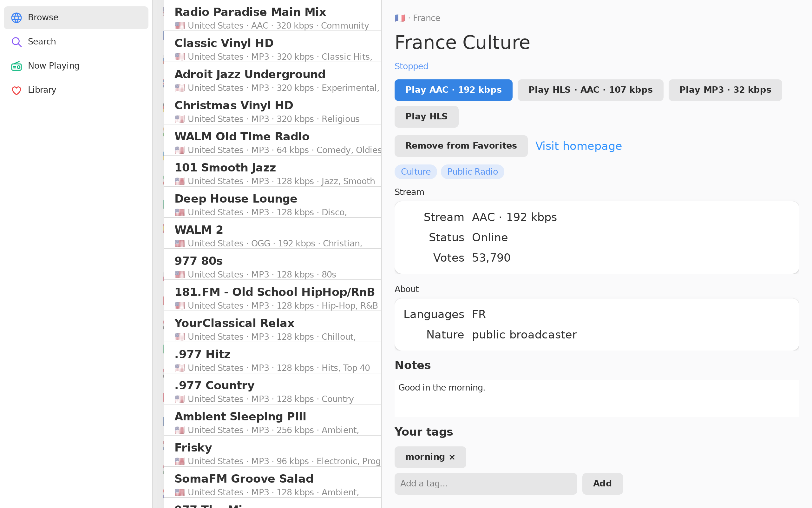The height and width of the screenshot is (508, 812).
Task: Click the plain Play HLS button
Action: (426, 117)
